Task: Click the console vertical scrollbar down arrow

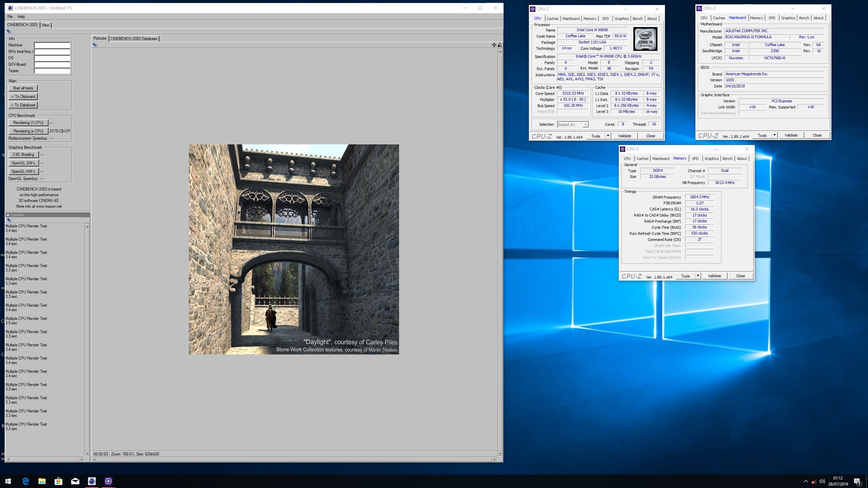Action: [x=87, y=454]
